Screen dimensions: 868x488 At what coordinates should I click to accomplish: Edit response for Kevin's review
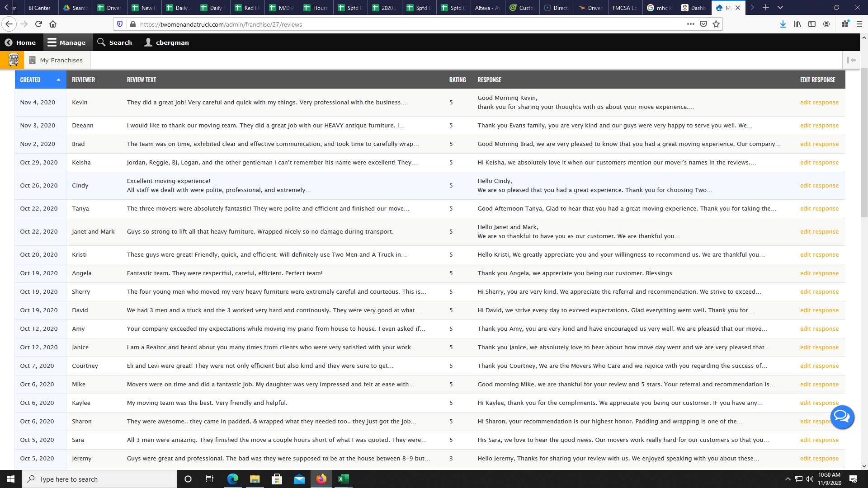point(819,103)
